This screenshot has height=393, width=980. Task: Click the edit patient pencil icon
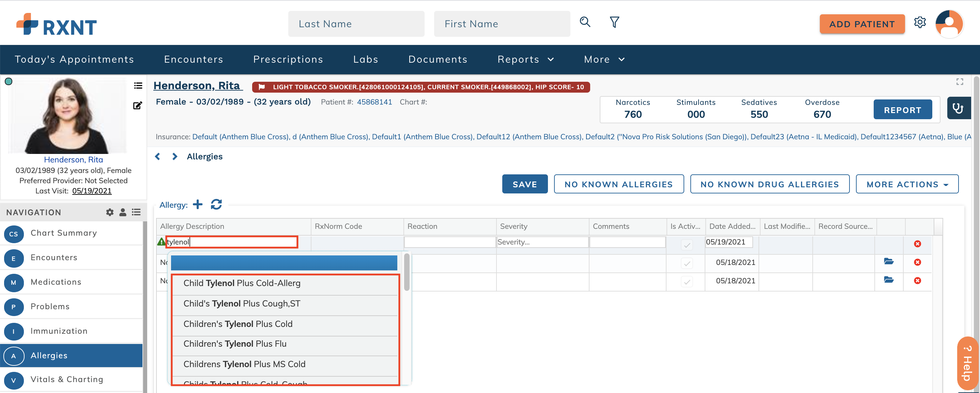tap(137, 106)
